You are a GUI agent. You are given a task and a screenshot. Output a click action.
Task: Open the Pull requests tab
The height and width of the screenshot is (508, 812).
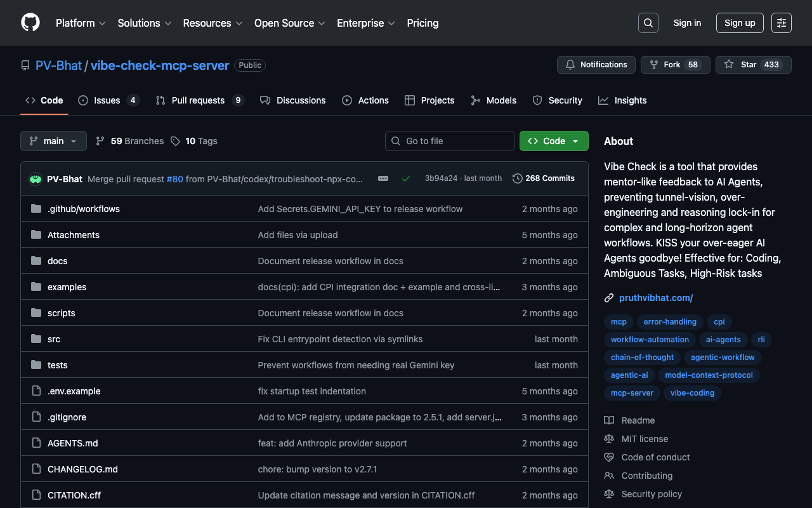tap(199, 100)
